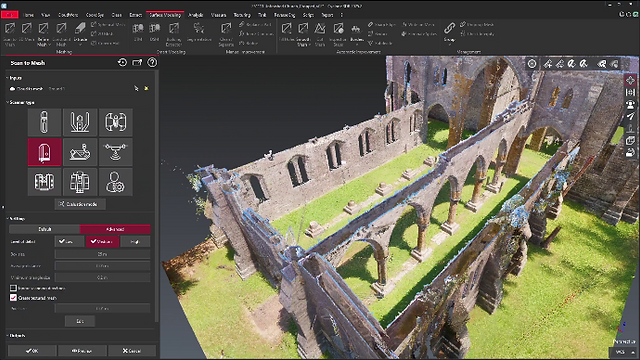This screenshot has height=360, width=640.
Task: Click the Cut Mesh ribbon icon
Action: point(320,29)
